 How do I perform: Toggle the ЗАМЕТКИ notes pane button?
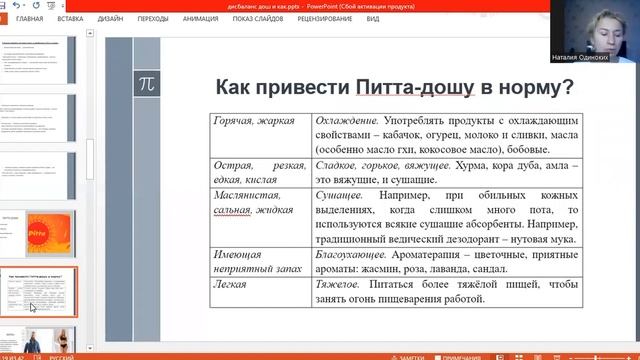coord(408,358)
